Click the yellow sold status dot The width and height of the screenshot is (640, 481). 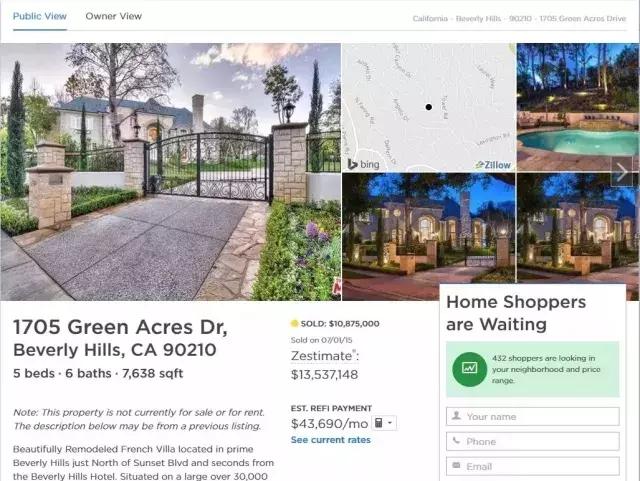(294, 324)
